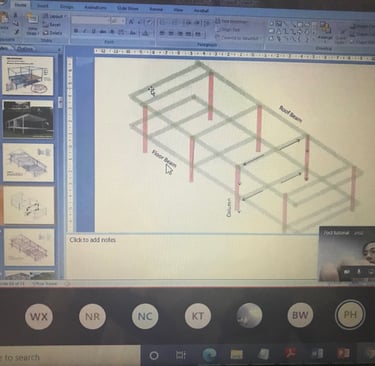Open the slide Layout dropdown
This screenshot has width=375, height=366.
click(x=55, y=16)
